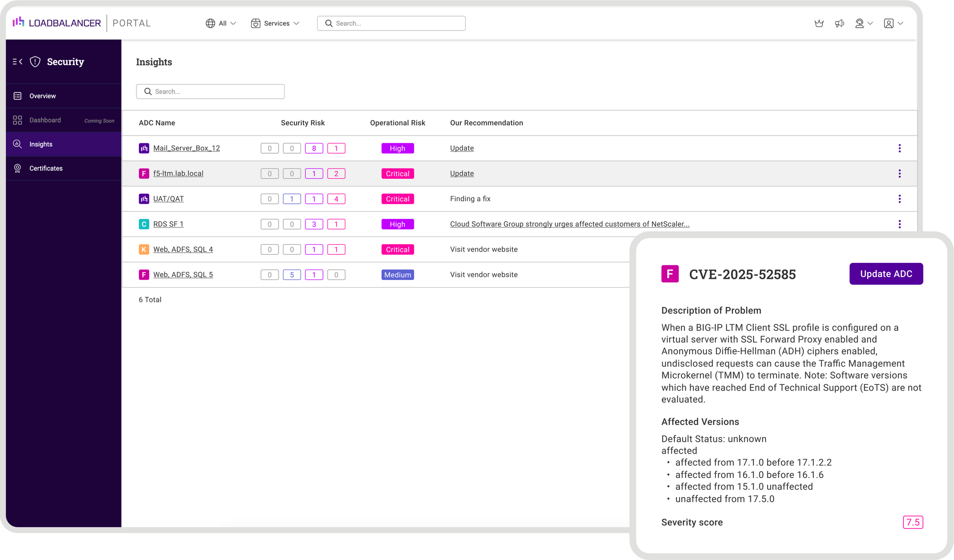
Task: Collapse the sidebar with the menu icon
Action: pyautogui.click(x=18, y=62)
